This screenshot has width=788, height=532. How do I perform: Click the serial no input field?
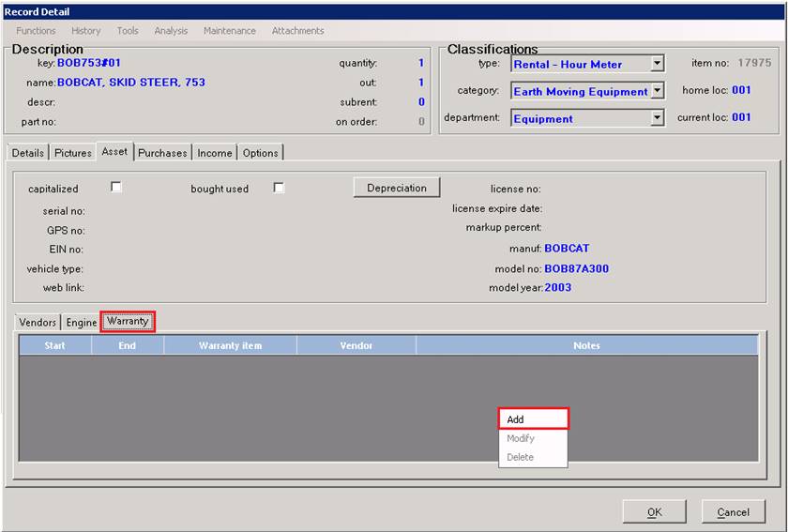click(x=188, y=211)
